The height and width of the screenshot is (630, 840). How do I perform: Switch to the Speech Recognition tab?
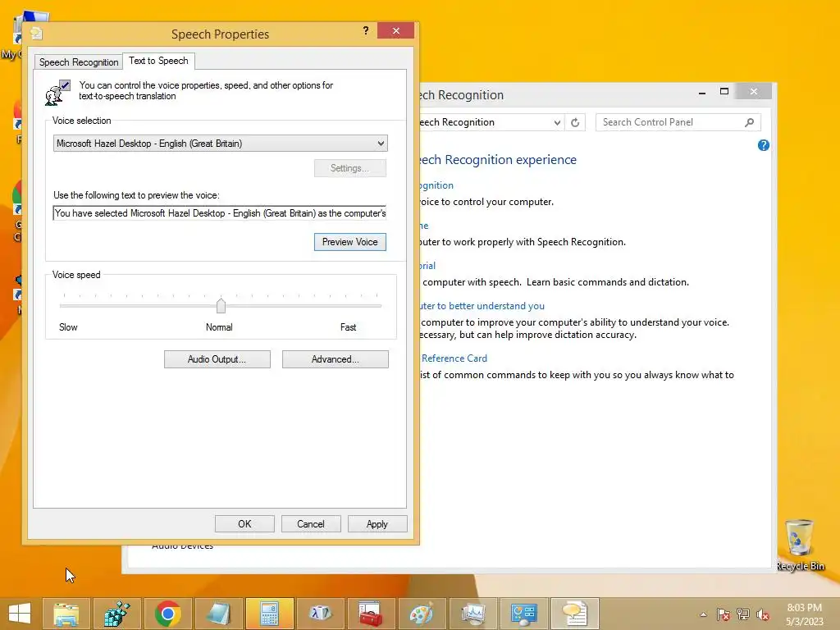tap(79, 62)
